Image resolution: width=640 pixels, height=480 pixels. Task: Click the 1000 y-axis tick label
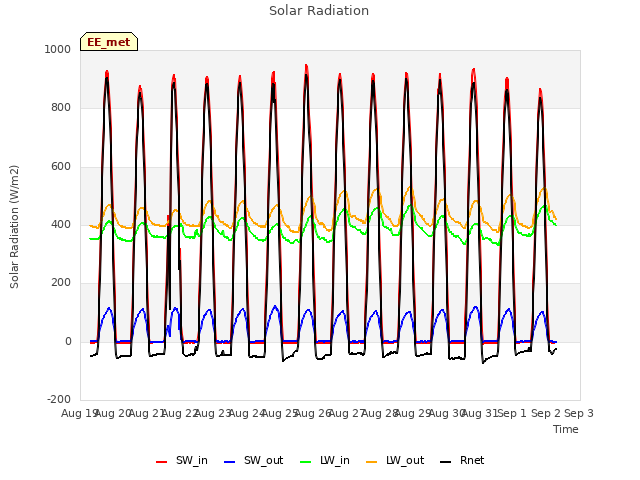58,49
